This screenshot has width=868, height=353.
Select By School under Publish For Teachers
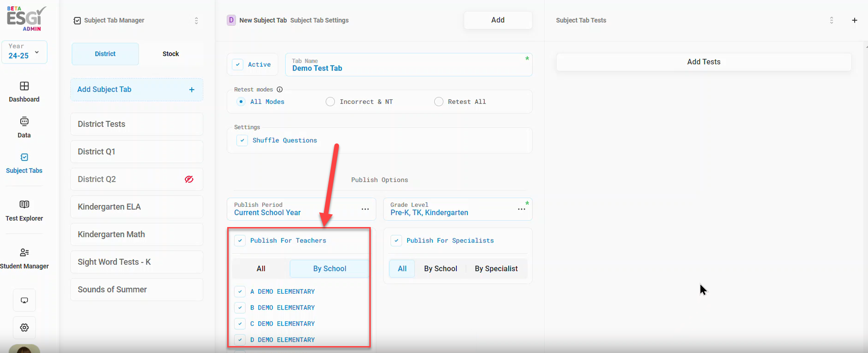point(330,268)
